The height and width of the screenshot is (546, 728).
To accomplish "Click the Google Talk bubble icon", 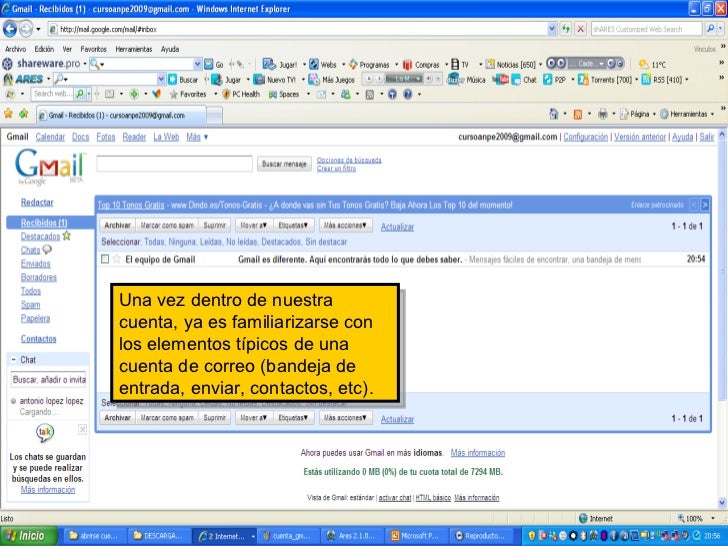I will pos(45,433).
